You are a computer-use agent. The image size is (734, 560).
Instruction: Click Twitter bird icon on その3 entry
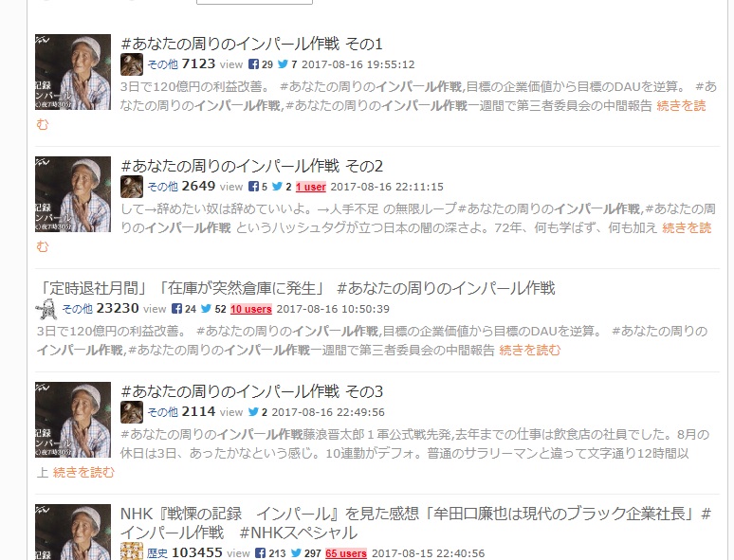[x=253, y=411]
